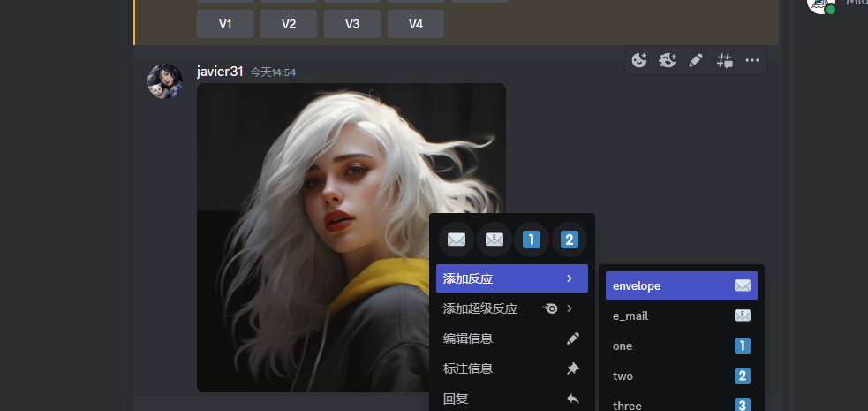Click the envelope emoji beside envelope label
This screenshot has width=868, height=411.
(743, 285)
